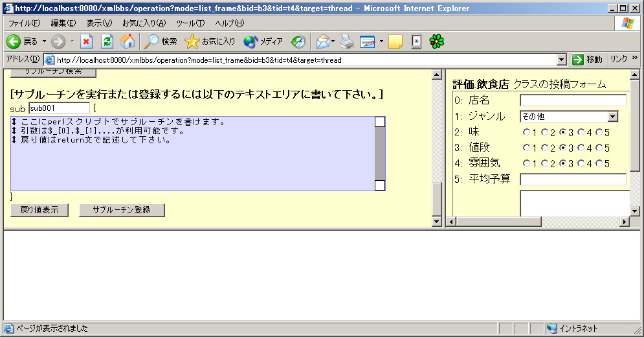Open the History clock icon
644x337 pixels.
click(x=298, y=41)
